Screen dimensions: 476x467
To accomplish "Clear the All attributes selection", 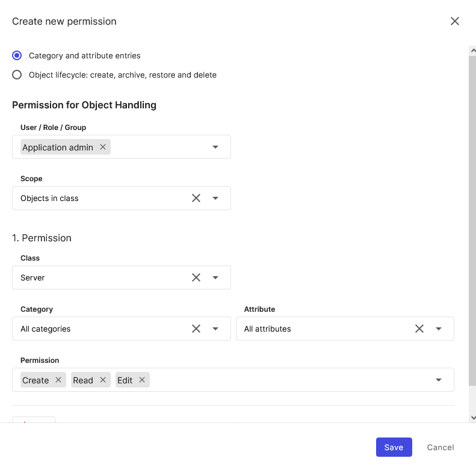I will [419, 329].
